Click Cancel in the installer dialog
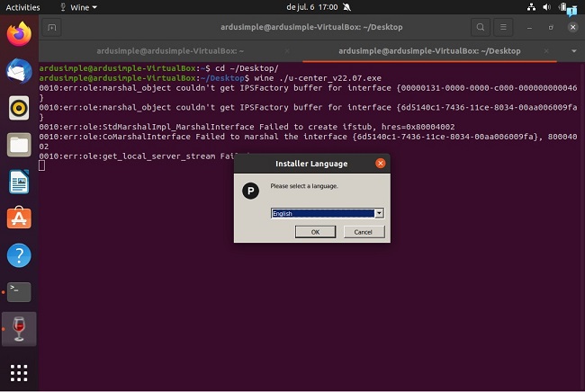 tap(364, 232)
